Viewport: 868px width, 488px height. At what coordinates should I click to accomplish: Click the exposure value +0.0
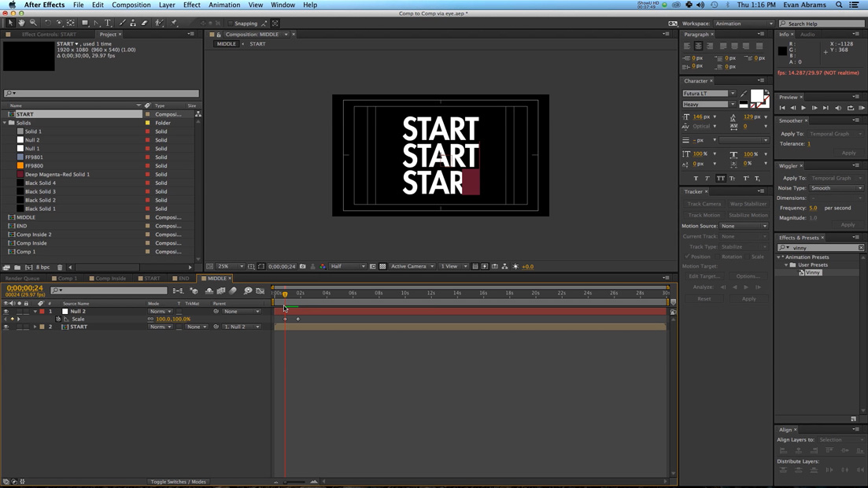[x=527, y=267]
